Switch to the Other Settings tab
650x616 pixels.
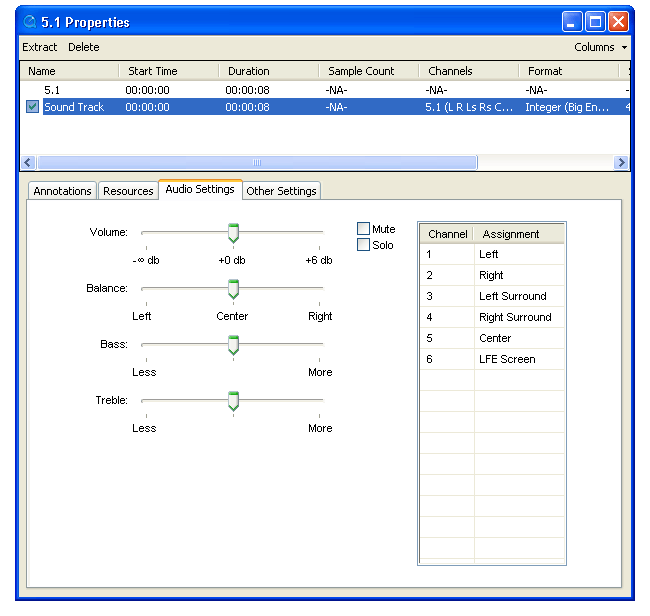click(x=281, y=191)
